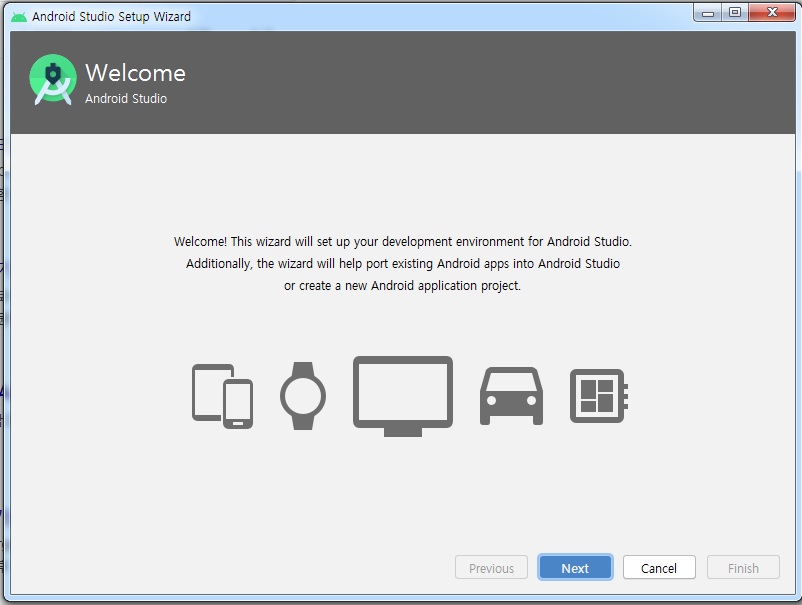802x605 pixels.
Task: Click the Welcome heading text
Action: coord(136,73)
